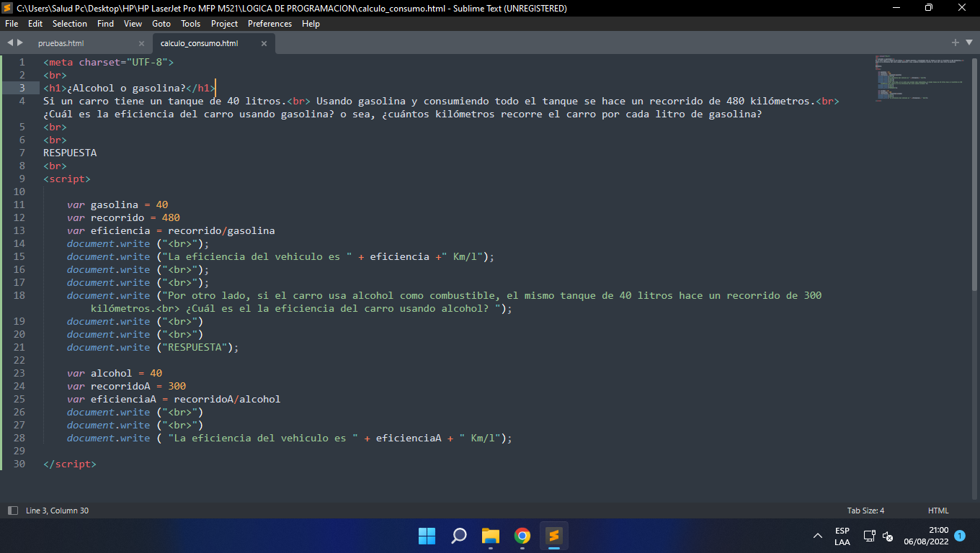Open the Find menu
The width and height of the screenshot is (980, 553).
tap(105, 24)
